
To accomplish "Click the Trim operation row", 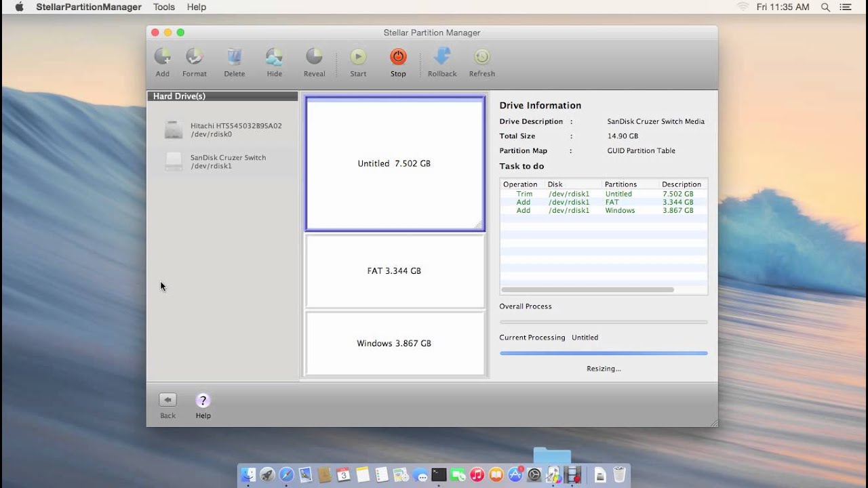I will (x=604, y=194).
